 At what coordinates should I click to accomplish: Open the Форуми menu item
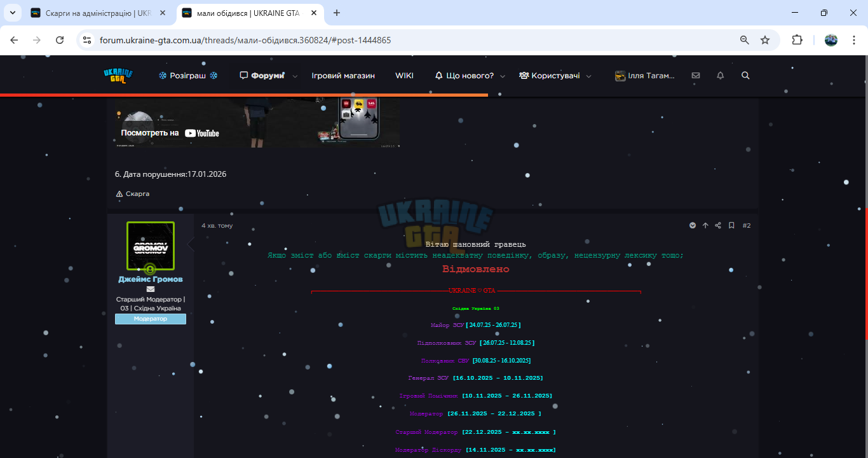pos(262,76)
